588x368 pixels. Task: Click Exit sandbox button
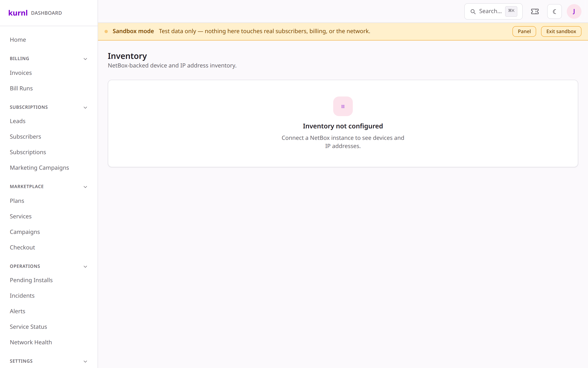click(x=561, y=31)
